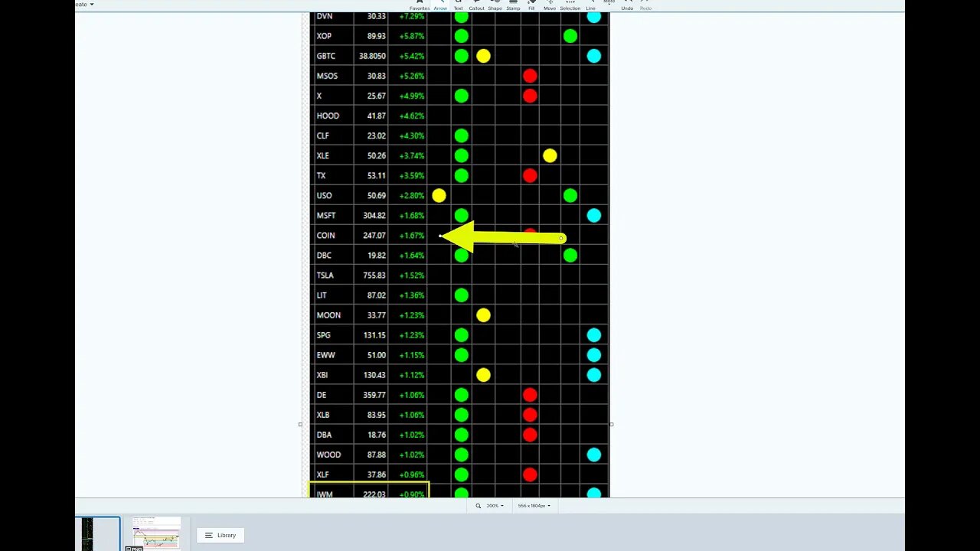Click the +2.80% change cell

(408, 195)
